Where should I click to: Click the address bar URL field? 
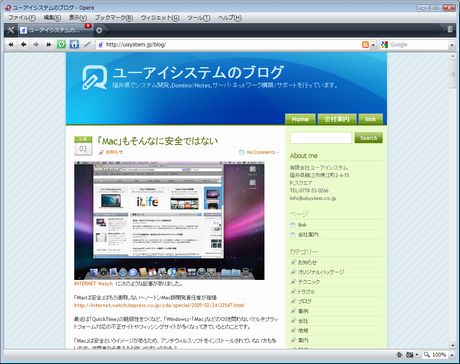[232, 45]
